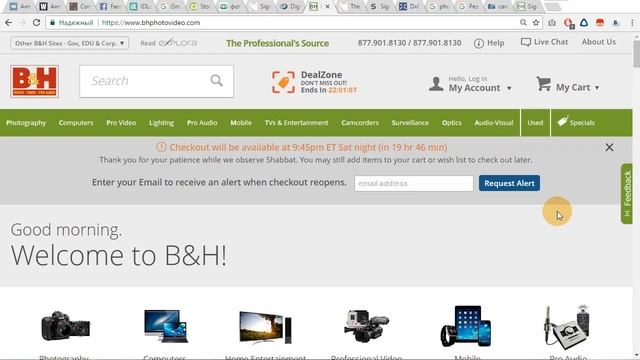Focus the email address field
The width and height of the screenshot is (640, 360).
414,183
